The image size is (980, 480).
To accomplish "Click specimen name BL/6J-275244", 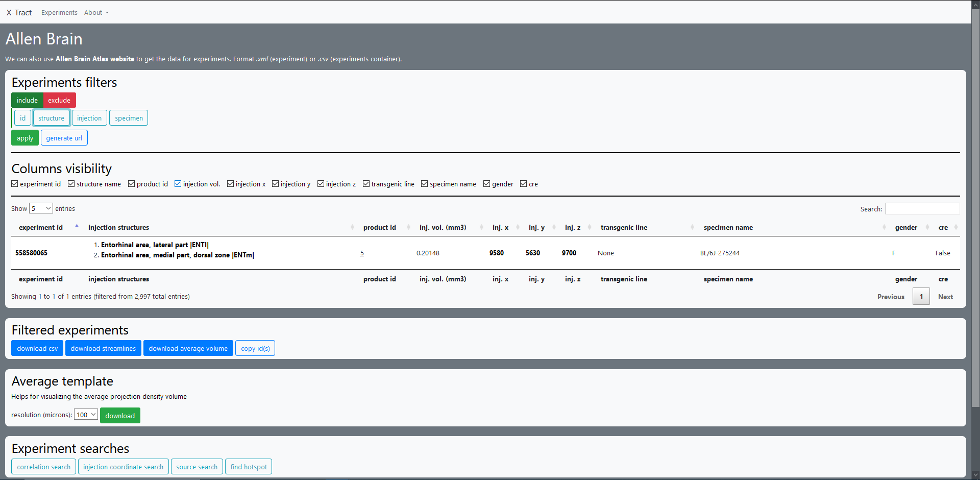I will (x=720, y=253).
